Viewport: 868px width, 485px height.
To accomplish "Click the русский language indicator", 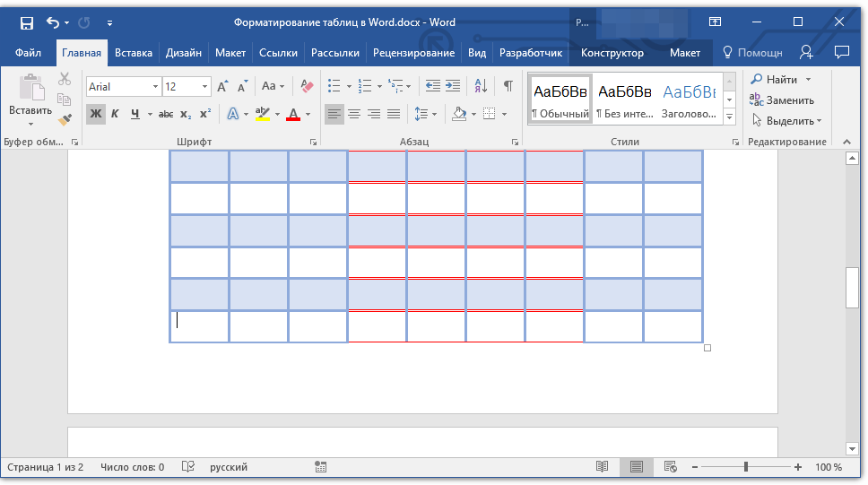I will point(229,467).
